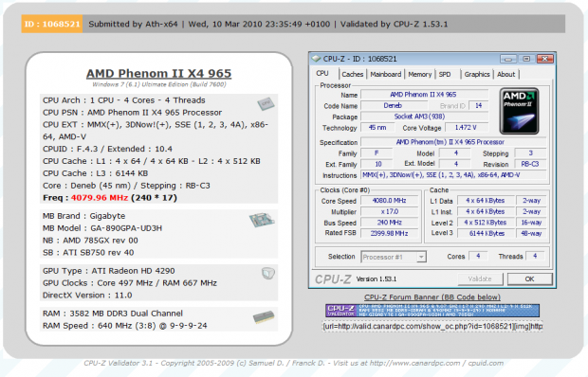Click the Windows 7 Ultimate Edition subtitle

159,84
